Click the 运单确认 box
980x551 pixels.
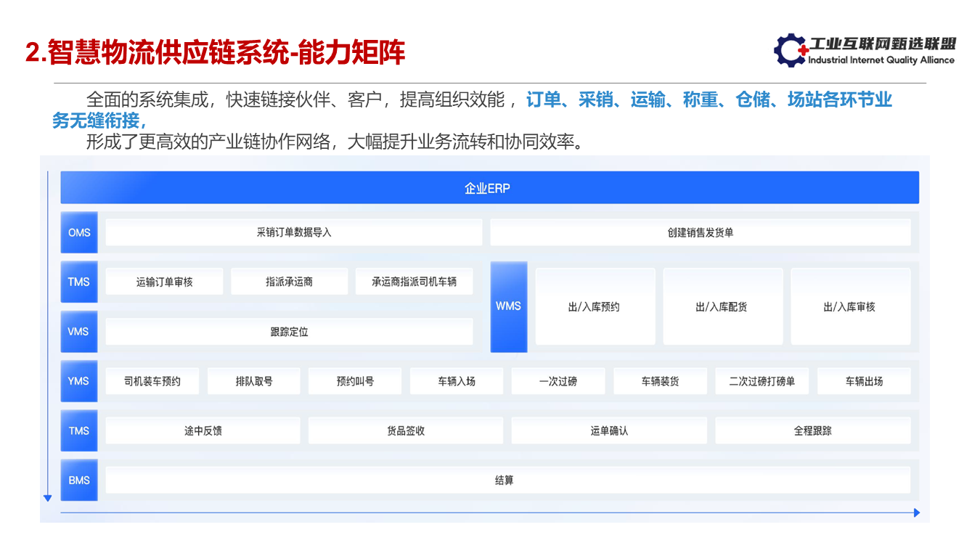click(609, 430)
